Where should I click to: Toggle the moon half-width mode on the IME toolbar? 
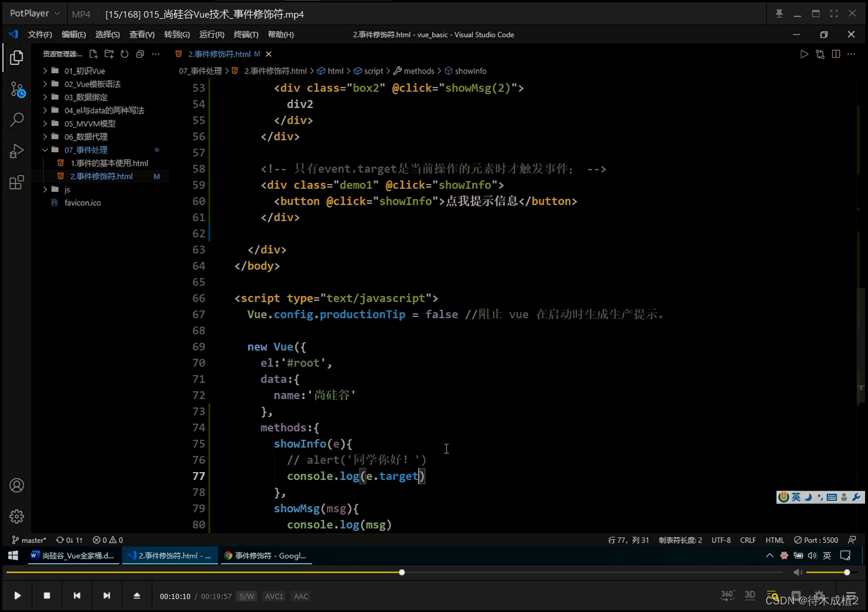(x=808, y=497)
